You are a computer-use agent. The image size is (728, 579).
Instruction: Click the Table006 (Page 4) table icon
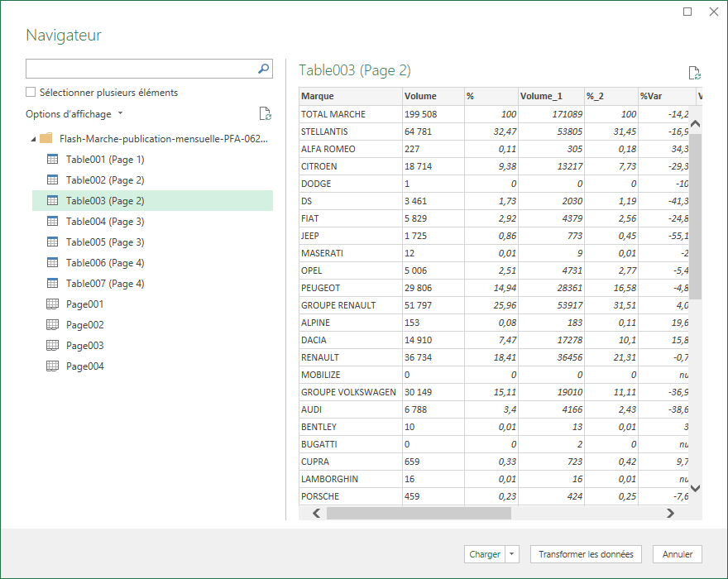click(52, 262)
